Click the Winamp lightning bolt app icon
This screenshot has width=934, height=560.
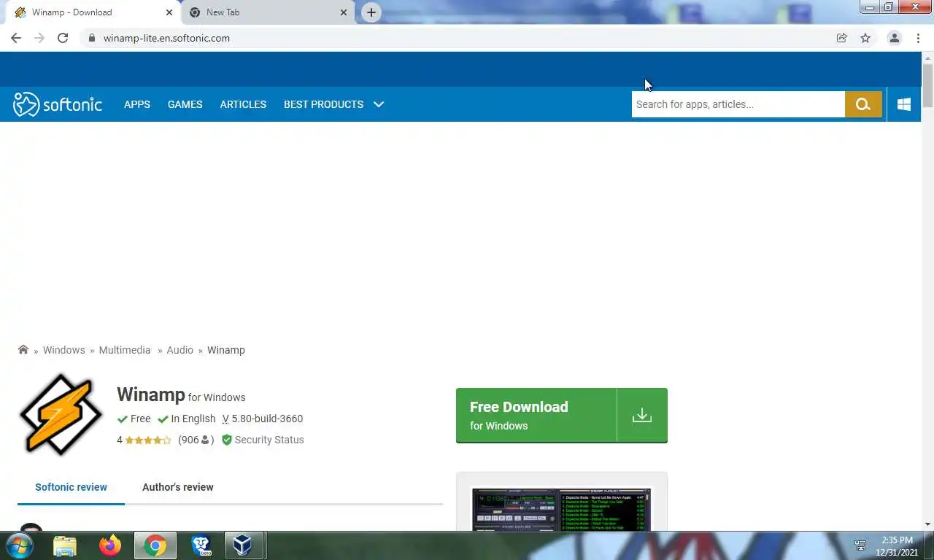61,414
